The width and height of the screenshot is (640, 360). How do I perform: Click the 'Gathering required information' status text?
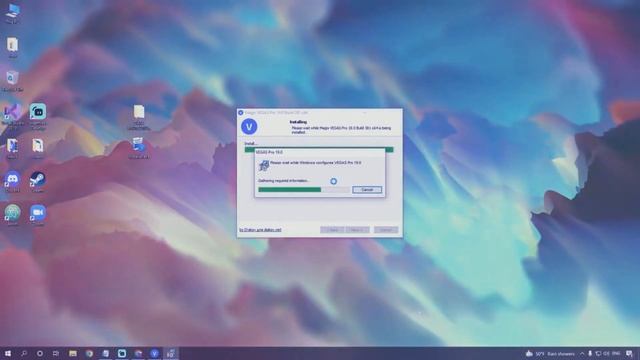pyautogui.click(x=284, y=180)
